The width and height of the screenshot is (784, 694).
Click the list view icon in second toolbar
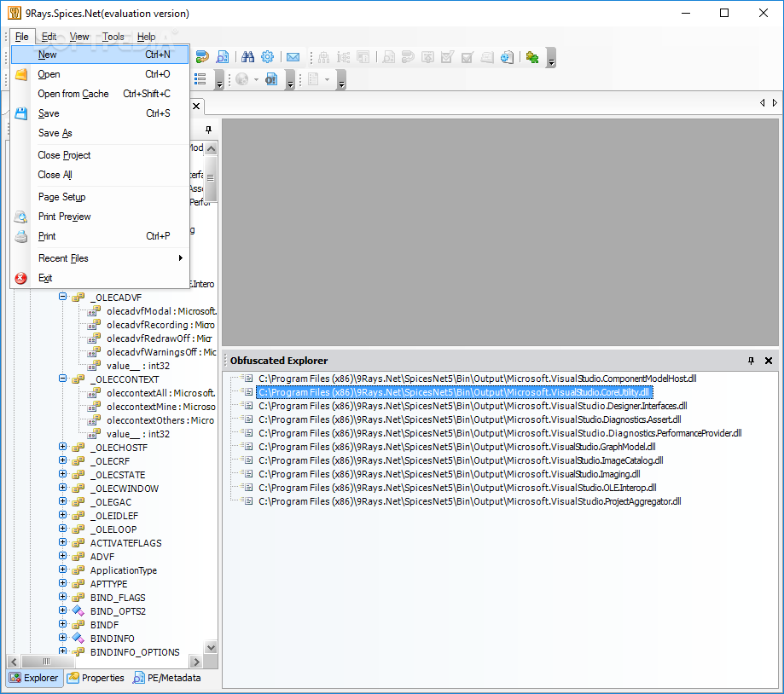(200, 79)
